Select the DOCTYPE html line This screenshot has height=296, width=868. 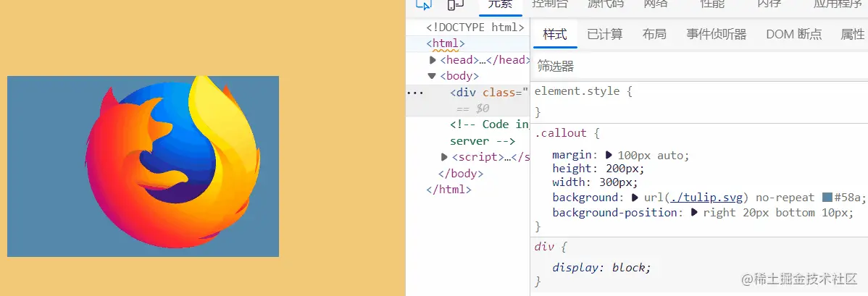pyautogui.click(x=475, y=27)
